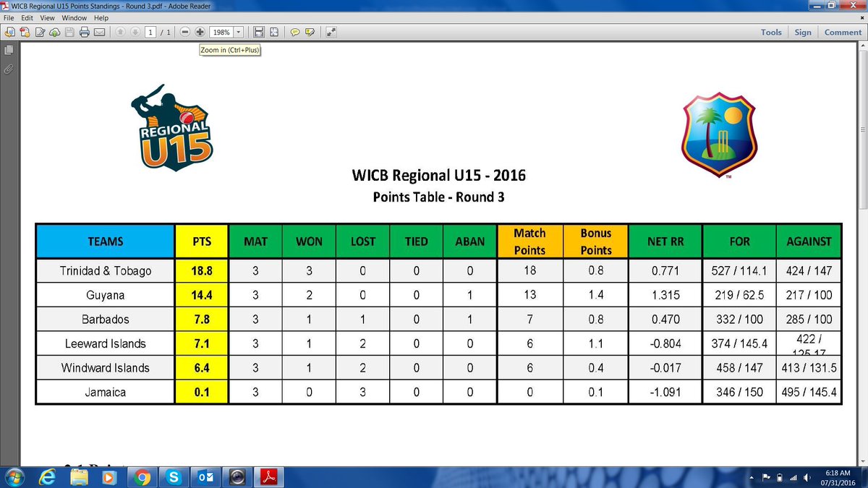Open Windows Media Player from taskbar
Viewport: 868px width, 488px height.
(109, 477)
